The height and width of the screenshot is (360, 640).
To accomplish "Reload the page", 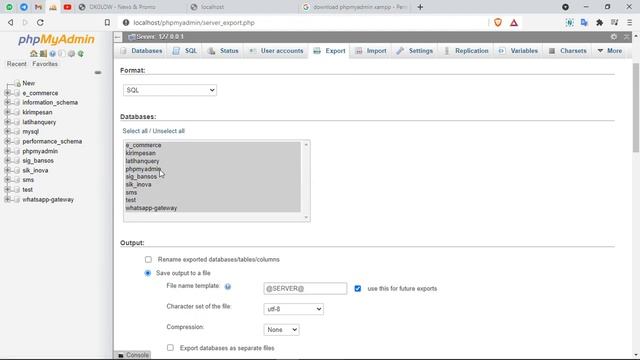I will pos(40,22).
